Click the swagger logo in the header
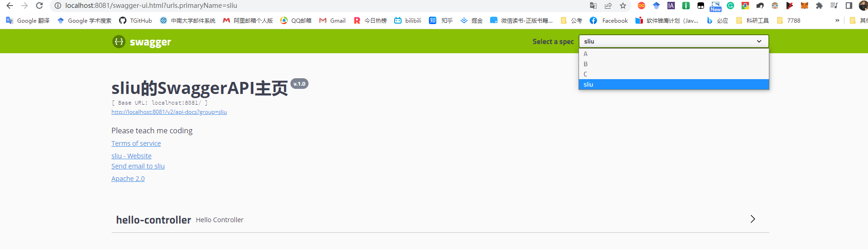Image resolution: width=868 pixels, height=249 pixels. (142, 42)
